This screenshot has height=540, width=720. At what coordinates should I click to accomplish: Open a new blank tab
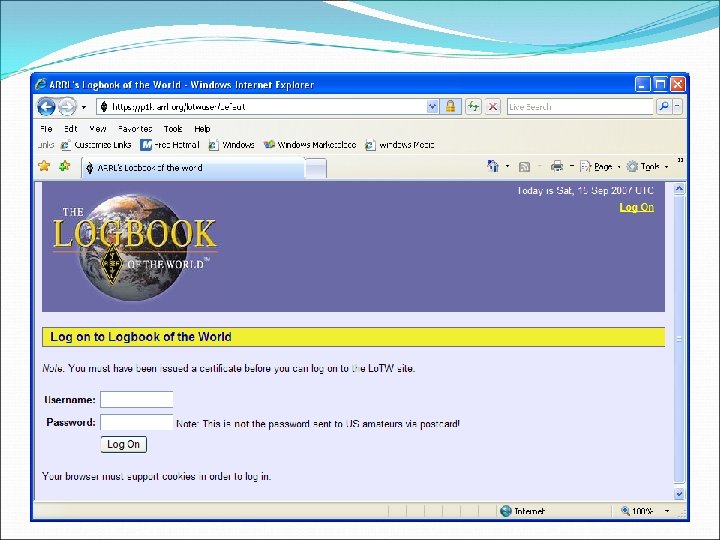[x=316, y=168]
